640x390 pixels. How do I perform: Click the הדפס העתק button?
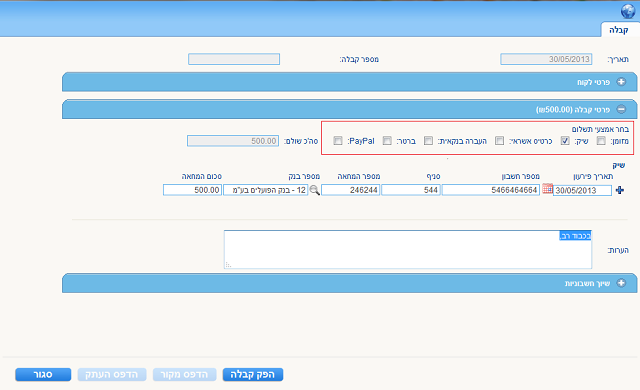tap(112, 374)
